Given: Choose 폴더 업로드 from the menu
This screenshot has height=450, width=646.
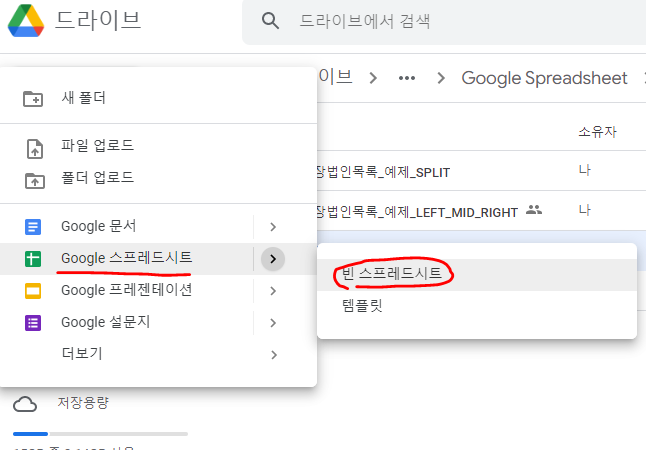Looking at the screenshot, I should pos(158,178).
